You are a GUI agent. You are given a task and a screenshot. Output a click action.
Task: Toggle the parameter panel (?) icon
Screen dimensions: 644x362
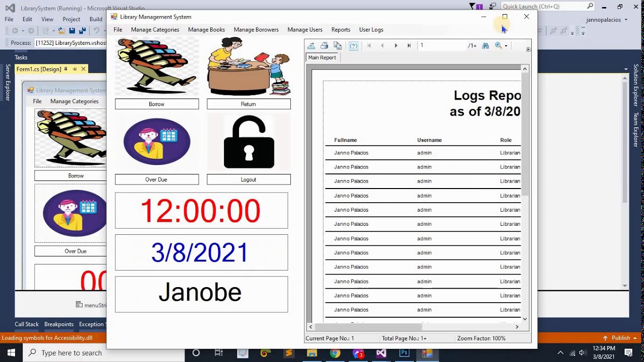(x=354, y=46)
